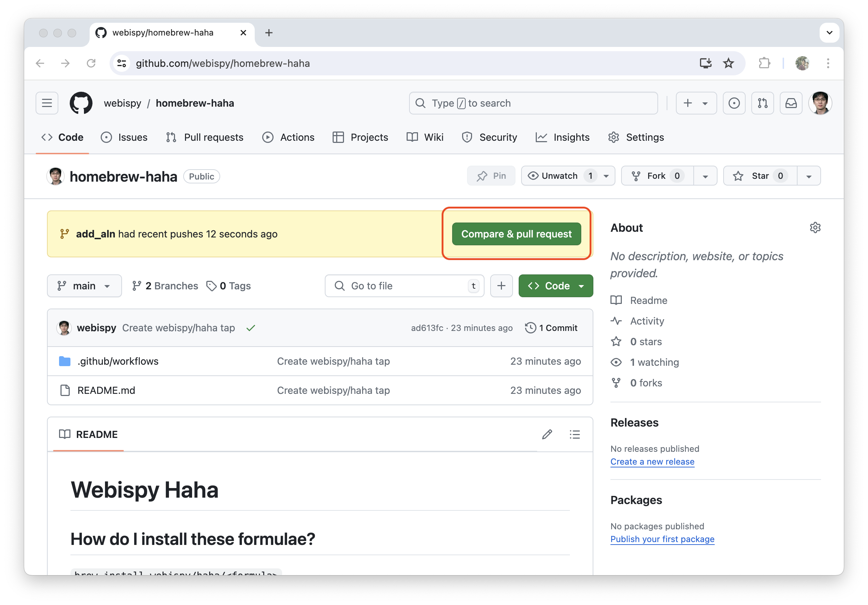
Task: Click commit hash ad613fc
Action: pyautogui.click(x=427, y=328)
